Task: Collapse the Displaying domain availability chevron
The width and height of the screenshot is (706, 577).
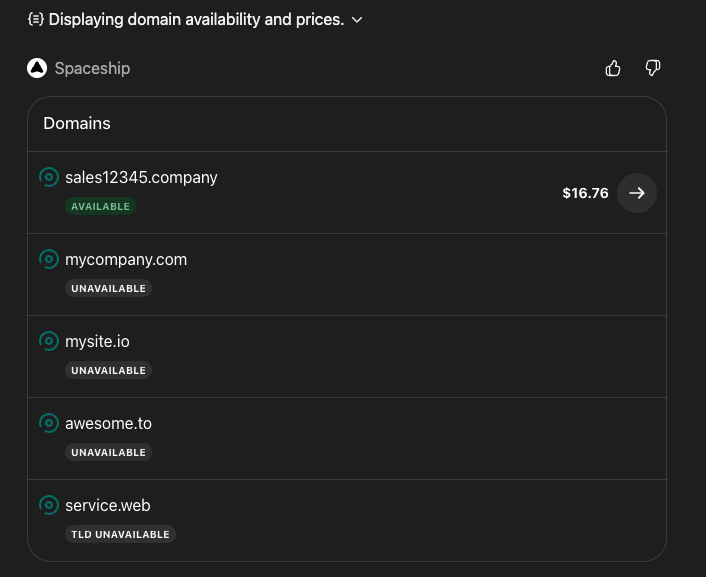Action: 357,19
